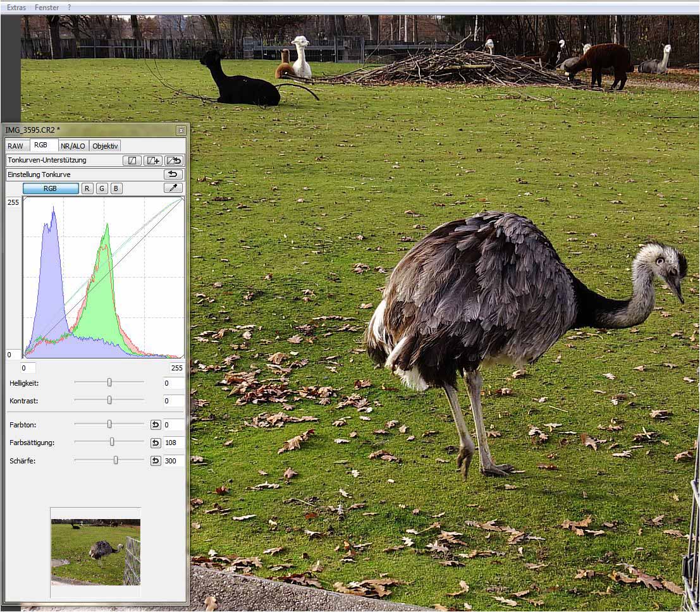The image size is (700, 612).
Task: Click the tone curve add-point icon
Action: 152,161
